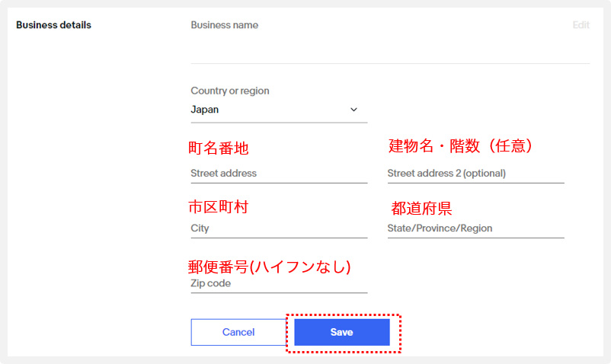This screenshot has width=611, height=364.
Task: Cancel editing business details
Action: [x=238, y=332]
